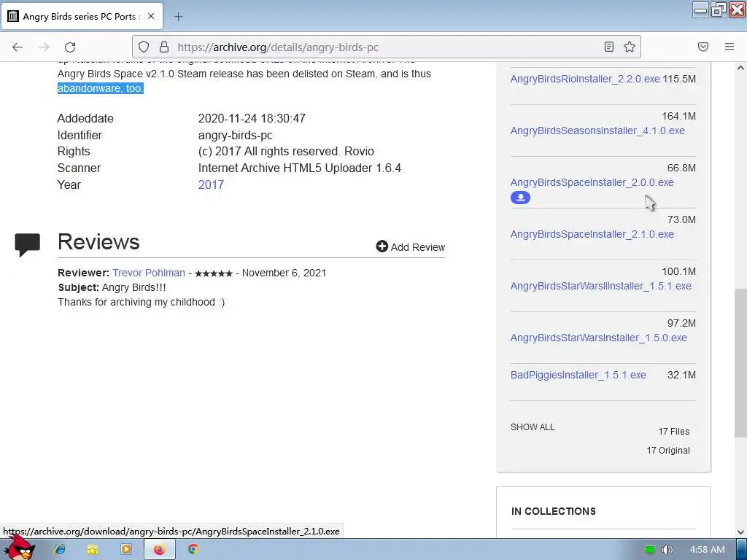
Task: Click the 4:58 AM system clock
Action: click(708, 550)
